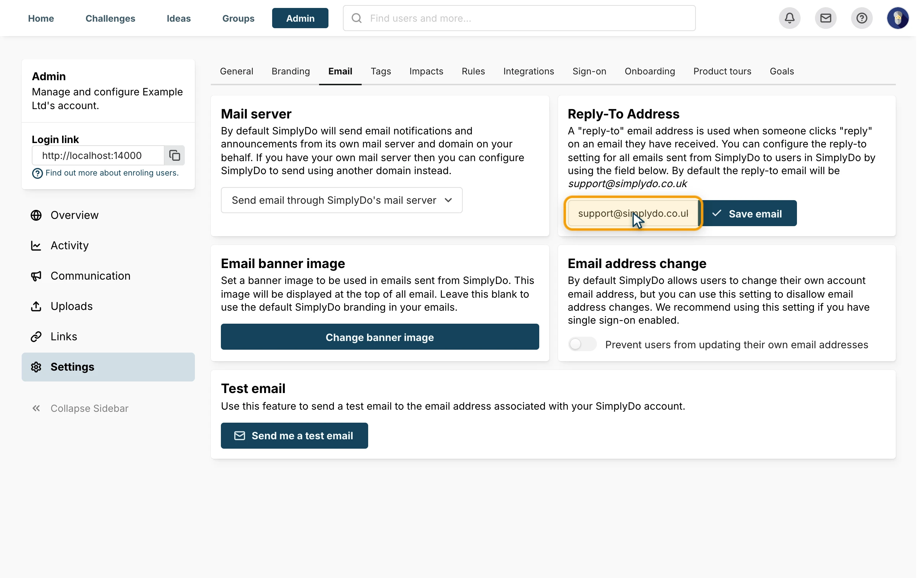Open the notifications bell icon
This screenshot has height=578, width=924.
(790, 18)
